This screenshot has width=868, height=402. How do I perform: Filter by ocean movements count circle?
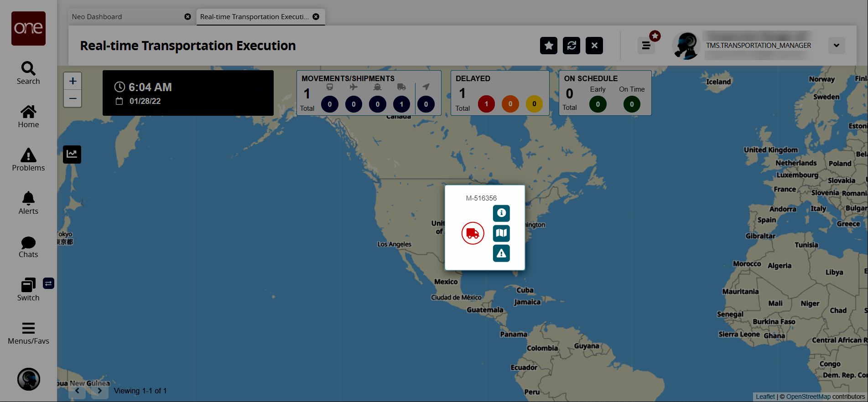pos(378,104)
